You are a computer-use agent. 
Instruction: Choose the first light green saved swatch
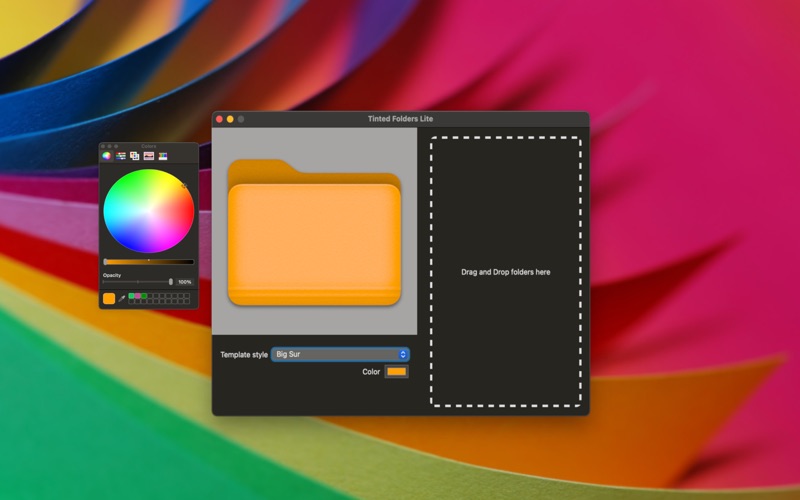(x=132, y=296)
